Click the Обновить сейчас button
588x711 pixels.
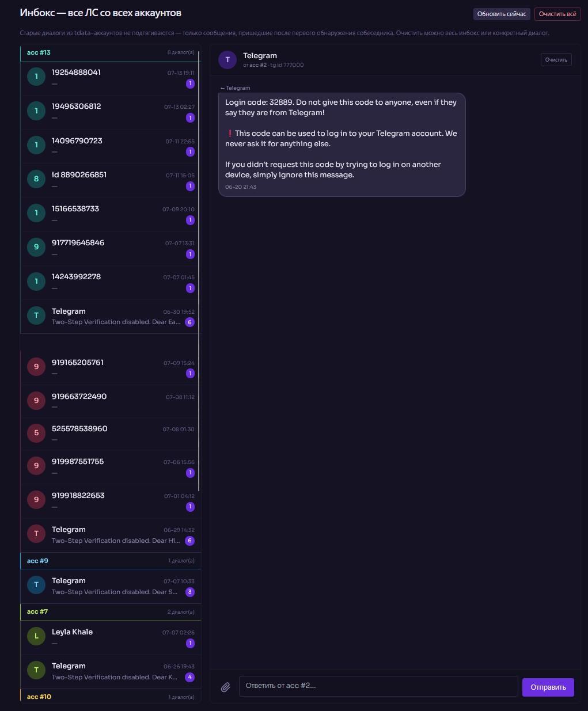502,14
